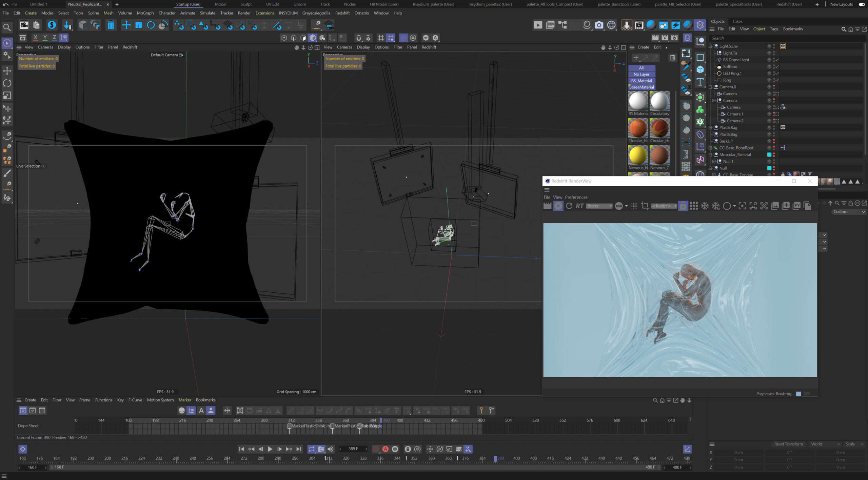Select the BaseaMaterial layer filter

(642, 87)
